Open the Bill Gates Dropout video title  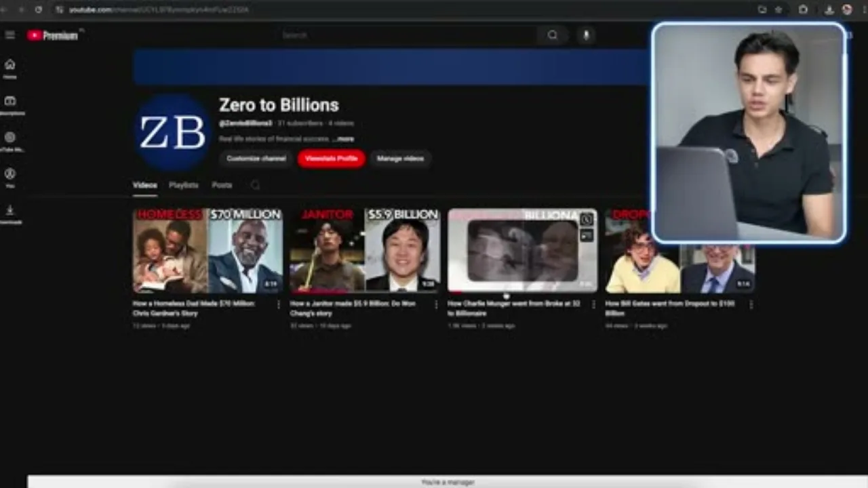click(670, 308)
